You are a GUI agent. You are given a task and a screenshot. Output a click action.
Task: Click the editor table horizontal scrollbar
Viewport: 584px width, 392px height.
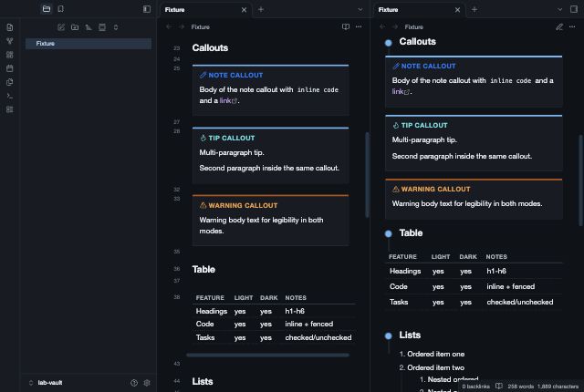[x=267, y=356]
